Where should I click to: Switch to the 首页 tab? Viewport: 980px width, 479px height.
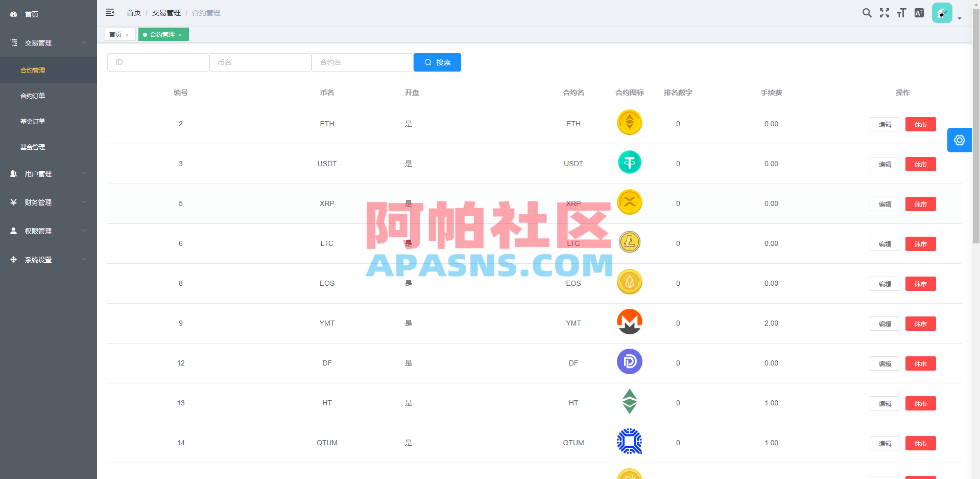pyautogui.click(x=116, y=34)
